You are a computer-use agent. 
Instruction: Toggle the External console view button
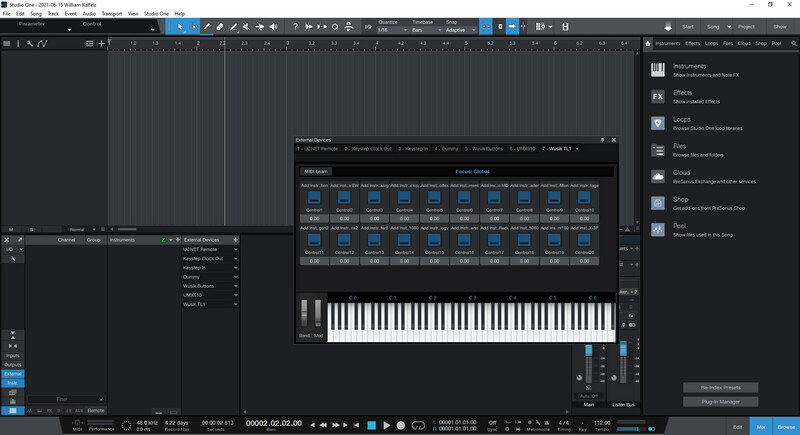coord(12,374)
